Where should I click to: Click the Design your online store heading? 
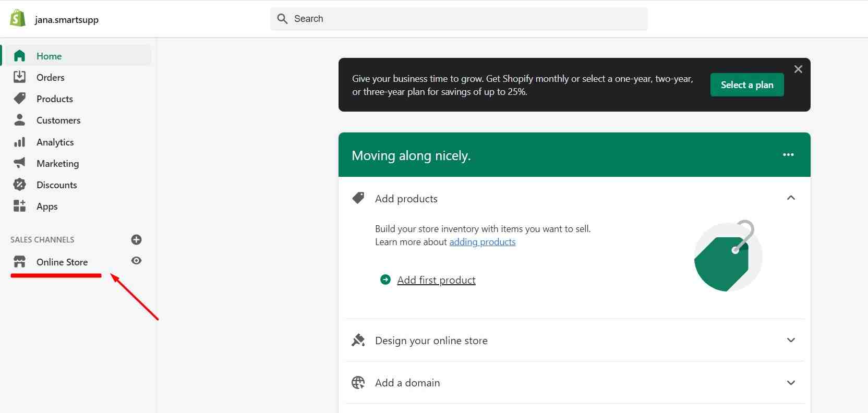[x=431, y=341]
